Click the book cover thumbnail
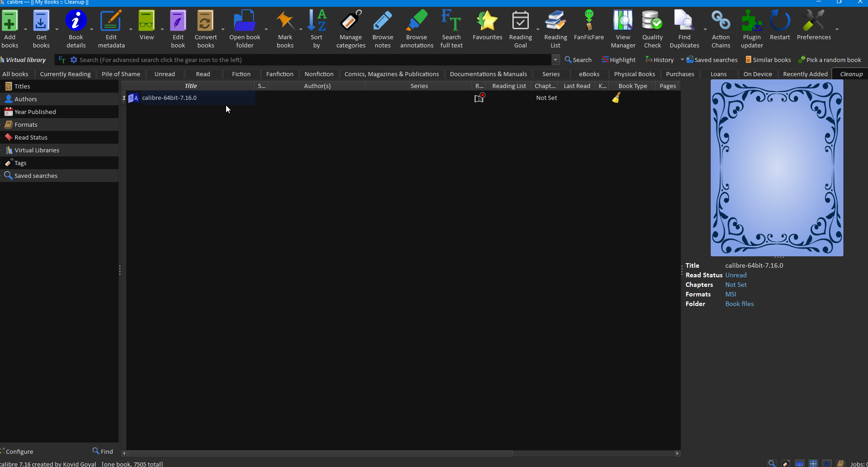The image size is (868, 467). pyautogui.click(x=777, y=168)
